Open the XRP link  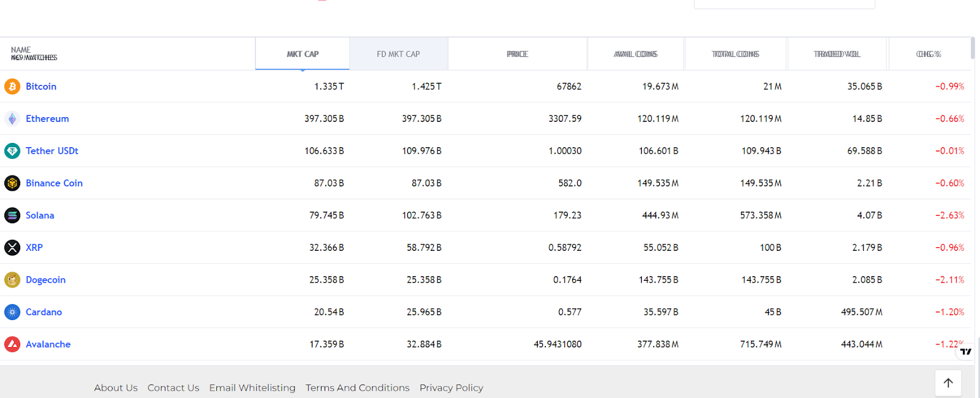tap(34, 248)
